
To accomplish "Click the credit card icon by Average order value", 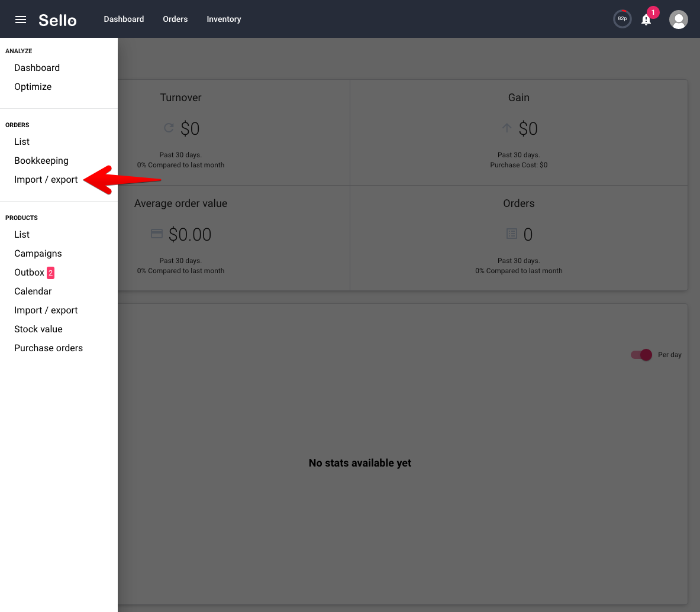I will tap(157, 234).
